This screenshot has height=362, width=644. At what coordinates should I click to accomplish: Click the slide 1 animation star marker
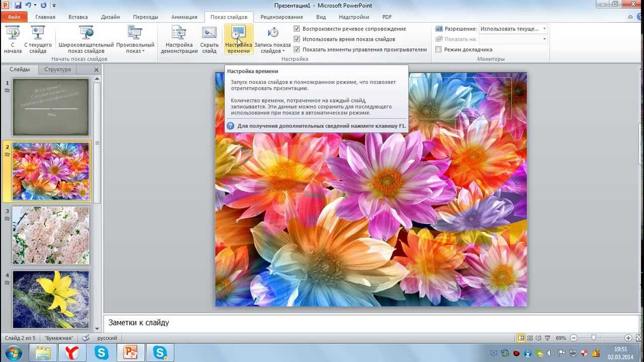click(7, 90)
